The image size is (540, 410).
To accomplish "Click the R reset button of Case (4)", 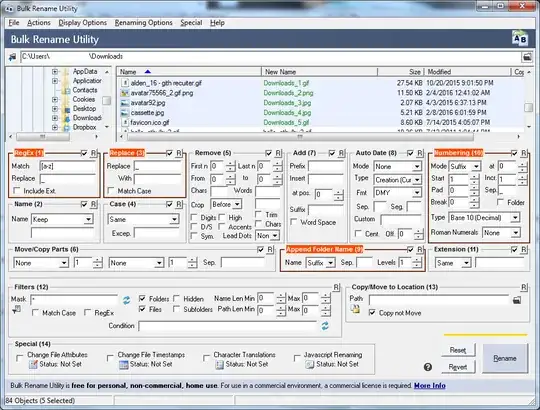I will (179, 204).
